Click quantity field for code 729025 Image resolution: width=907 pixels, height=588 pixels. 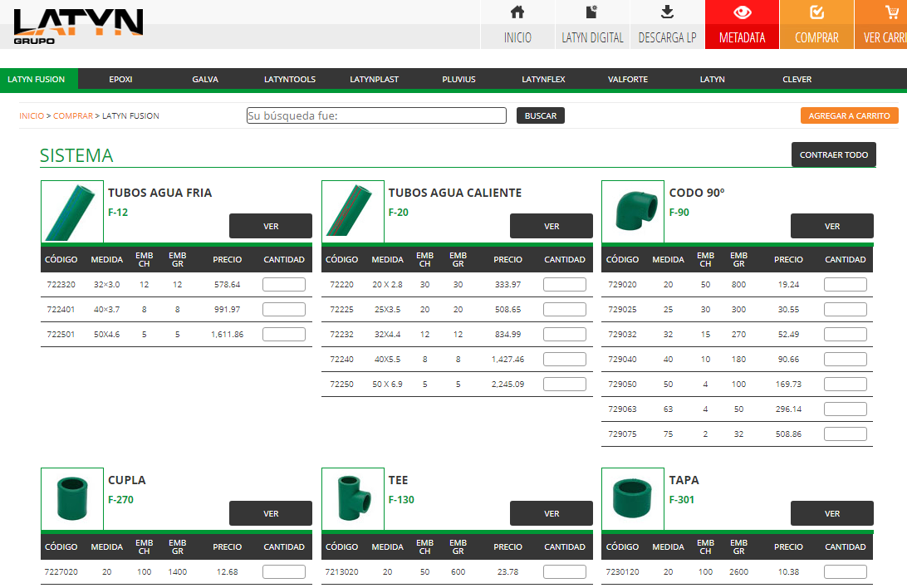(x=845, y=309)
